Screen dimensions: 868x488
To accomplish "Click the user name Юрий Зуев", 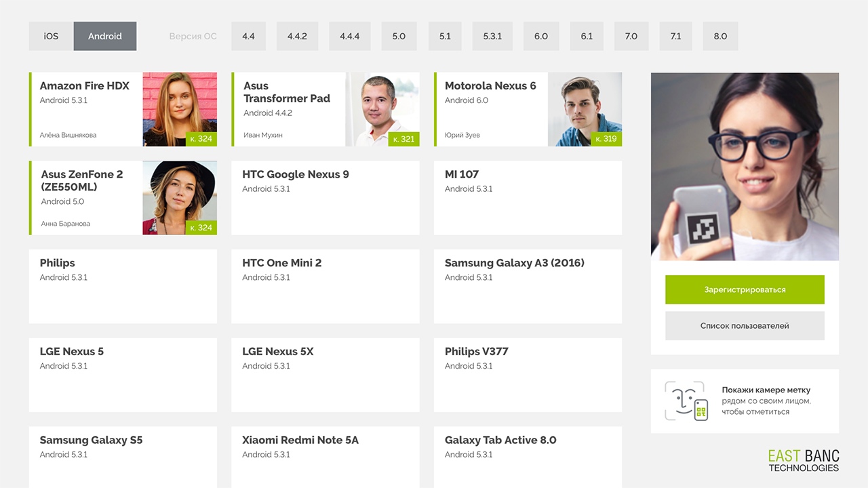I will [x=462, y=135].
